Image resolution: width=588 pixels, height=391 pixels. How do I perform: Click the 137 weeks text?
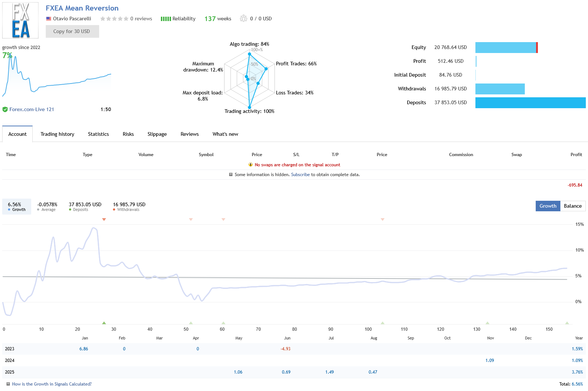click(x=218, y=19)
